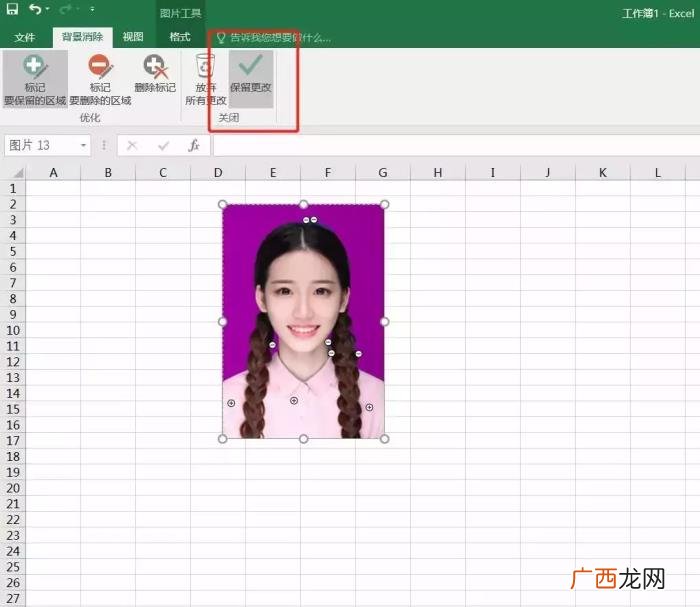Click the Select All corner triangle
700x607 pixels.
point(17,173)
